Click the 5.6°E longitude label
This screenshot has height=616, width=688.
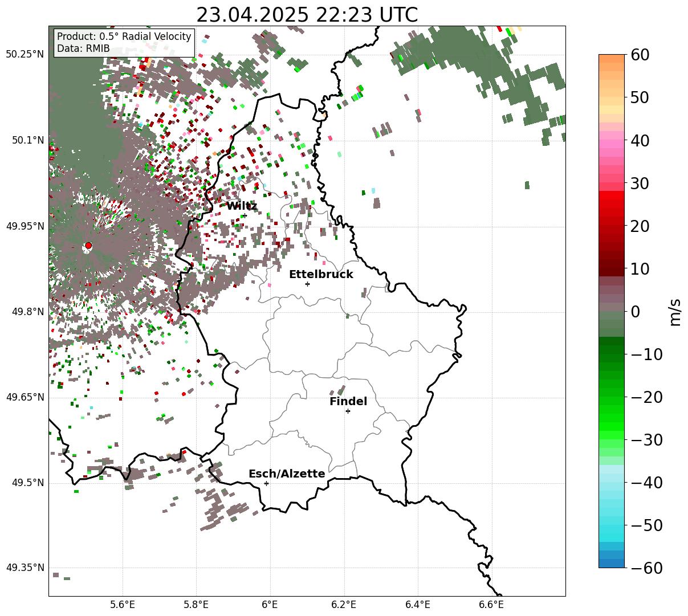coord(123,604)
